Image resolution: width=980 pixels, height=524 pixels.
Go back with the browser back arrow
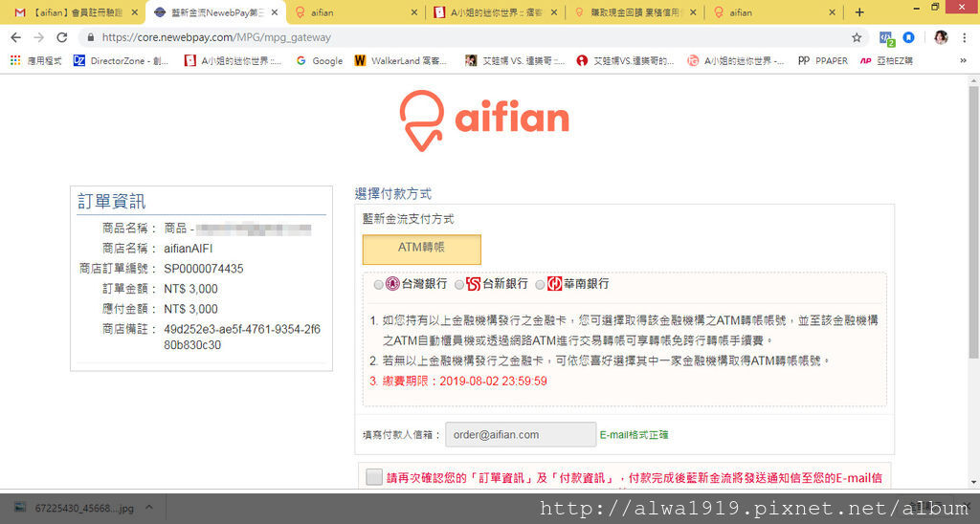[16, 37]
